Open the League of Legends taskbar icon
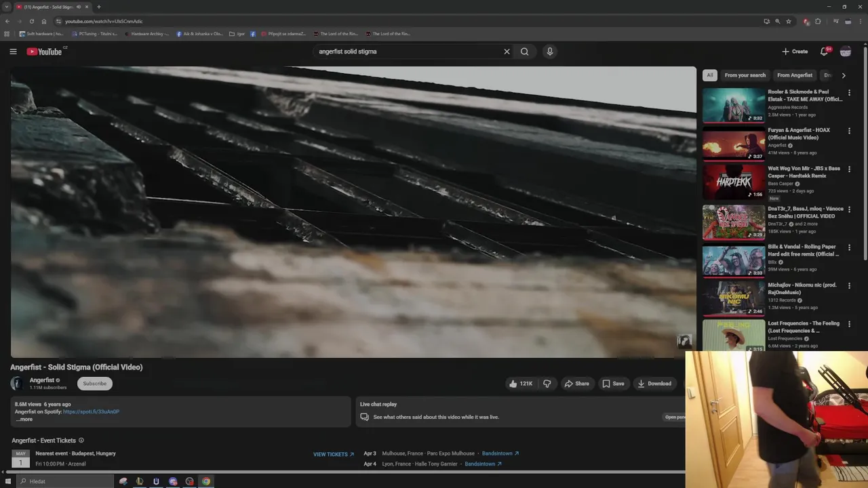The image size is (868, 488). point(140,481)
